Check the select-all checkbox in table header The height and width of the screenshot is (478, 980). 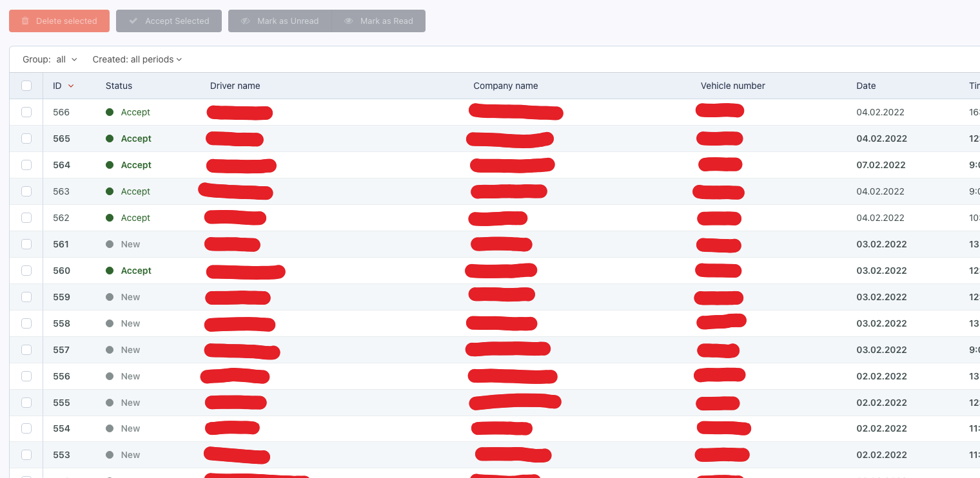point(26,85)
